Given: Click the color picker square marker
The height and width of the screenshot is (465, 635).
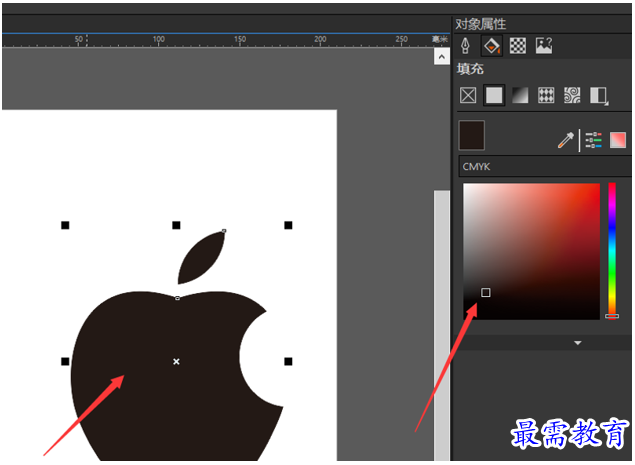Looking at the screenshot, I should coord(486,292).
